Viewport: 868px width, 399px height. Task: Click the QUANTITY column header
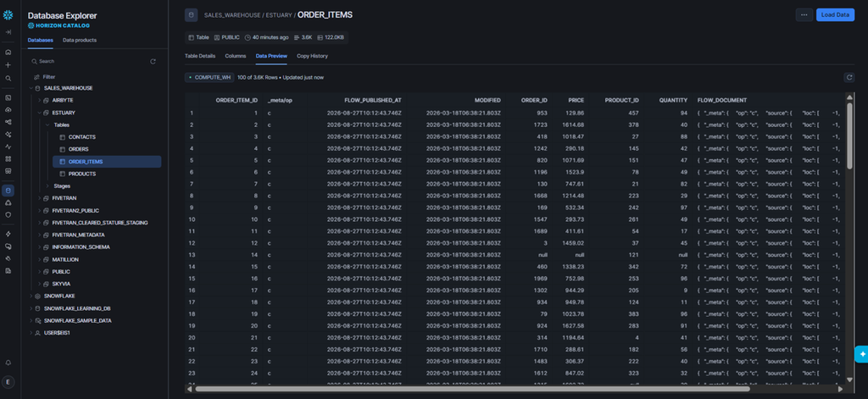pyautogui.click(x=673, y=100)
